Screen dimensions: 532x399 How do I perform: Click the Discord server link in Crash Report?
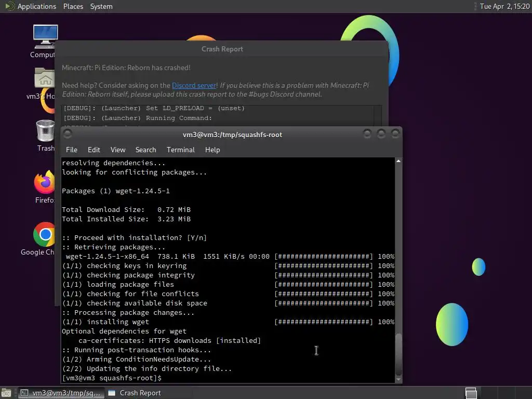pyautogui.click(x=194, y=86)
